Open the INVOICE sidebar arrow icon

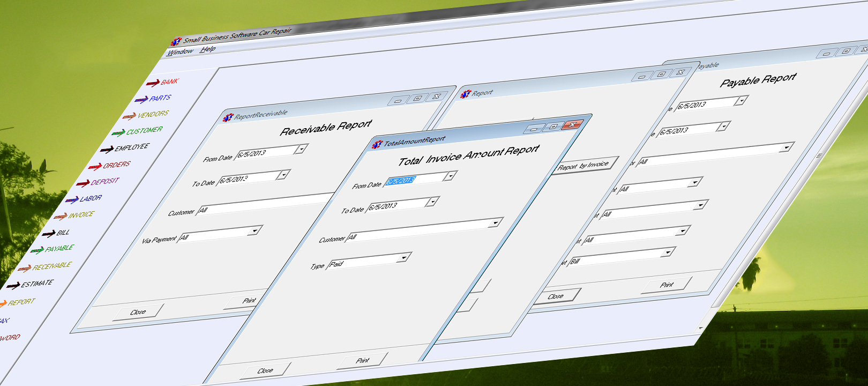(60, 217)
